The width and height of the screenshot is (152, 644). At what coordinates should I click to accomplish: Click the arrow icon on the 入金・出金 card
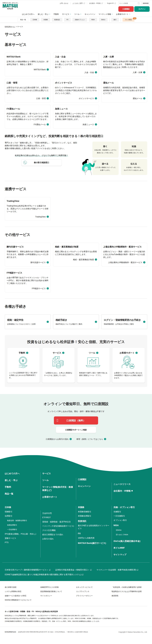click(96, 72)
